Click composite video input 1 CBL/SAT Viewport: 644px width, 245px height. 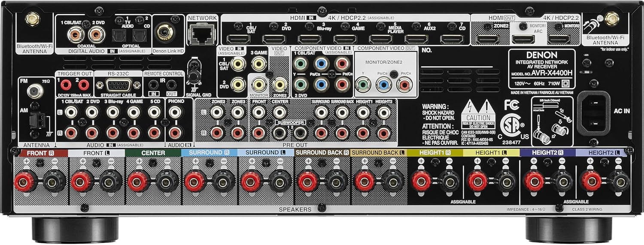[238, 65]
